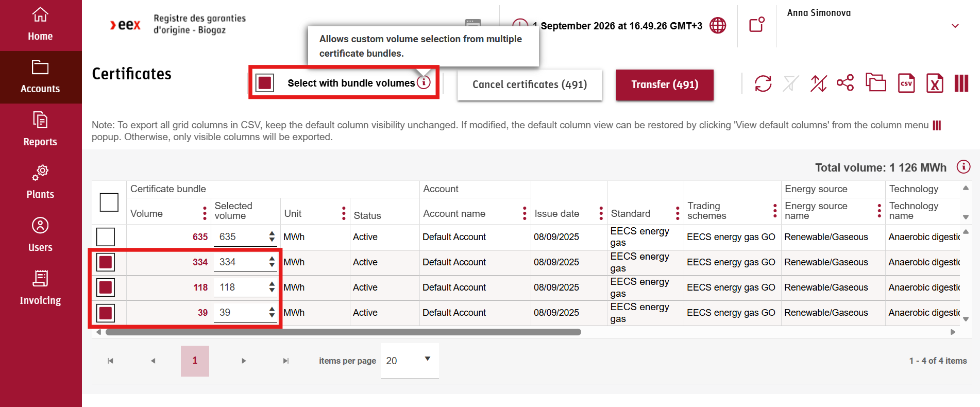980x407 pixels.
Task: Refresh the certificates grid
Action: point(763,83)
